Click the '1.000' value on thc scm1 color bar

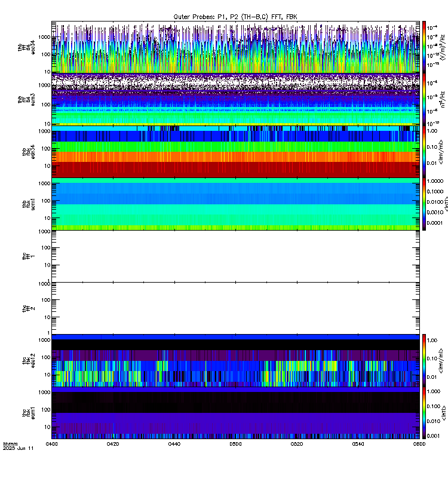coord(434,391)
